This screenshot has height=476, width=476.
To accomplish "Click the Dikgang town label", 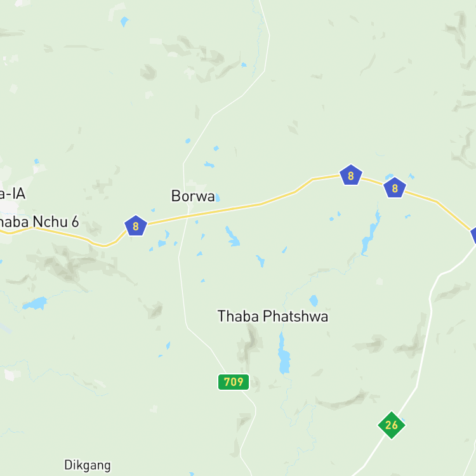I will 88,465.
